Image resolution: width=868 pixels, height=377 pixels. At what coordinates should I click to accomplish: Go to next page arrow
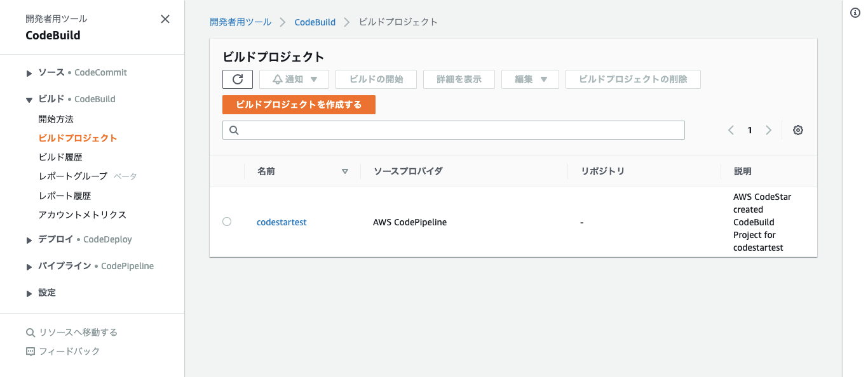768,130
